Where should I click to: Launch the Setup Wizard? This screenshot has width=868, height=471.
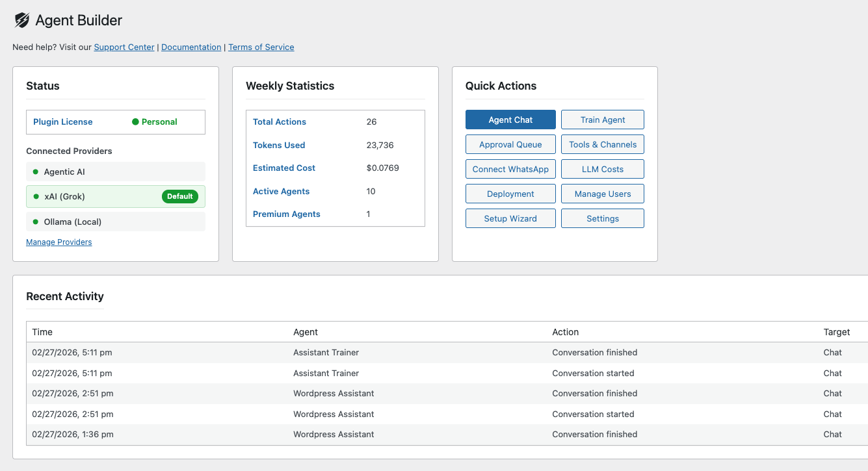click(x=510, y=218)
